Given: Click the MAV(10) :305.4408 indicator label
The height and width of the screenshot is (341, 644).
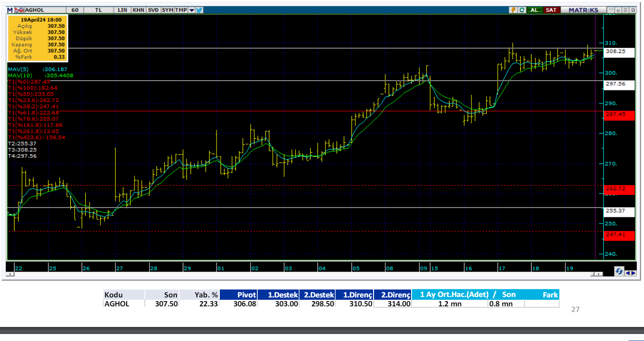Looking at the screenshot, I should click(x=40, y=75).
